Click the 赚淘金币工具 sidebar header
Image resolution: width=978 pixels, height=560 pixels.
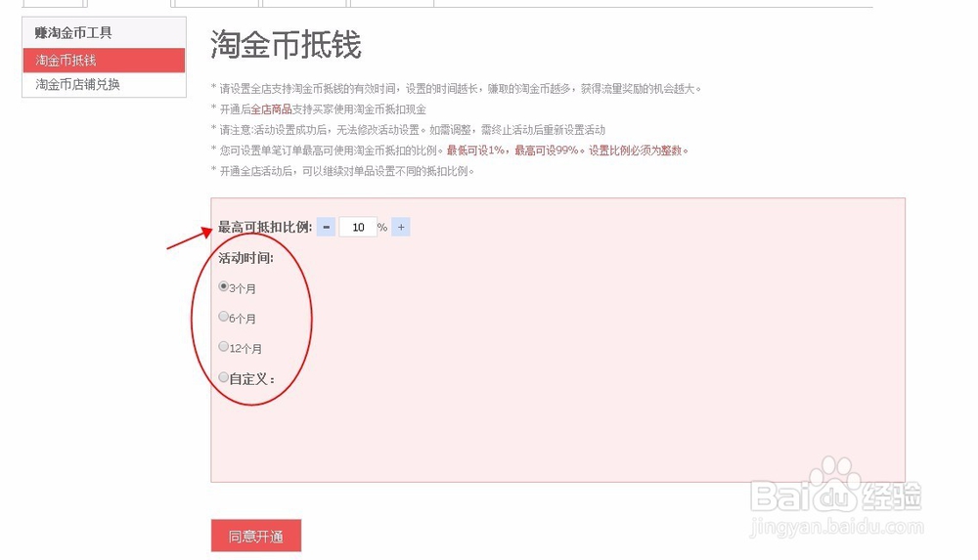click(73, 32)
